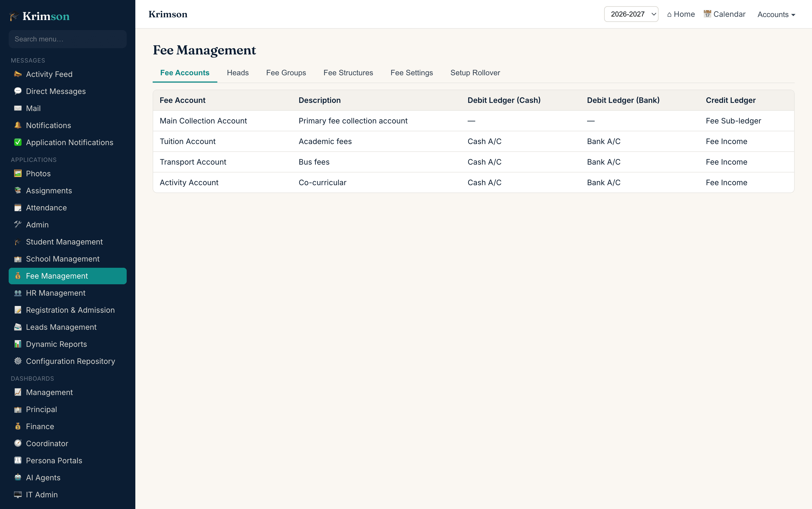Image resolution: width=812 pixels, height=509 pixels.
Task: Click the Admin tools icon
Action: (18, 224)
